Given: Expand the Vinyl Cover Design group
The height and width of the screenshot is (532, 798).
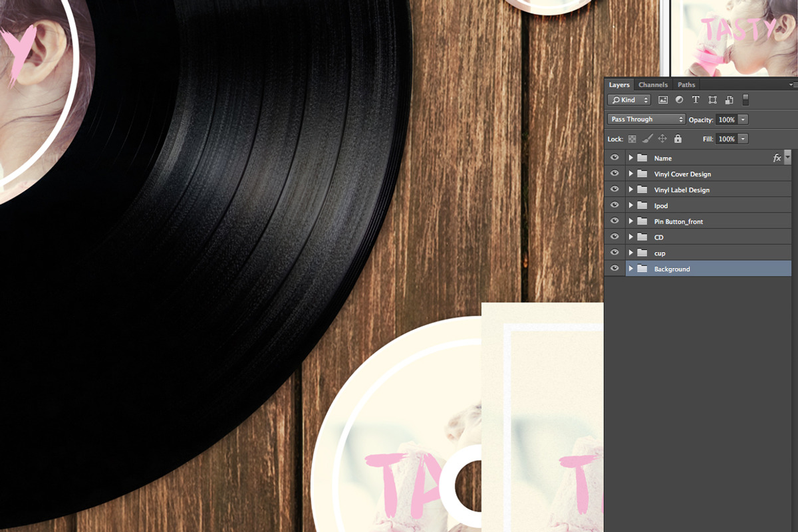Looking at the screenshot, I should 630,174.
